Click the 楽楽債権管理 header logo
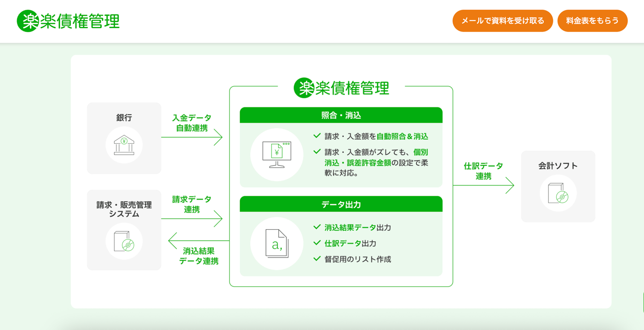 pyautogui.click(x=68, y=21)
